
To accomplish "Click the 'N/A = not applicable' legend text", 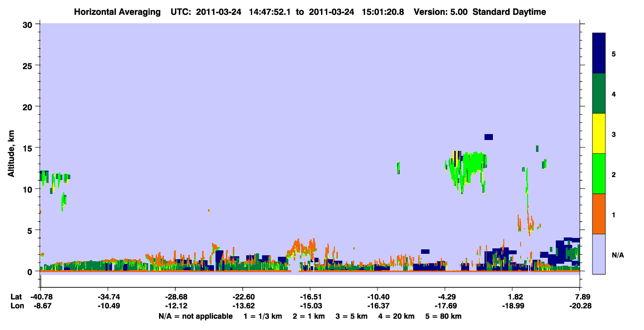I will [195, 316].
